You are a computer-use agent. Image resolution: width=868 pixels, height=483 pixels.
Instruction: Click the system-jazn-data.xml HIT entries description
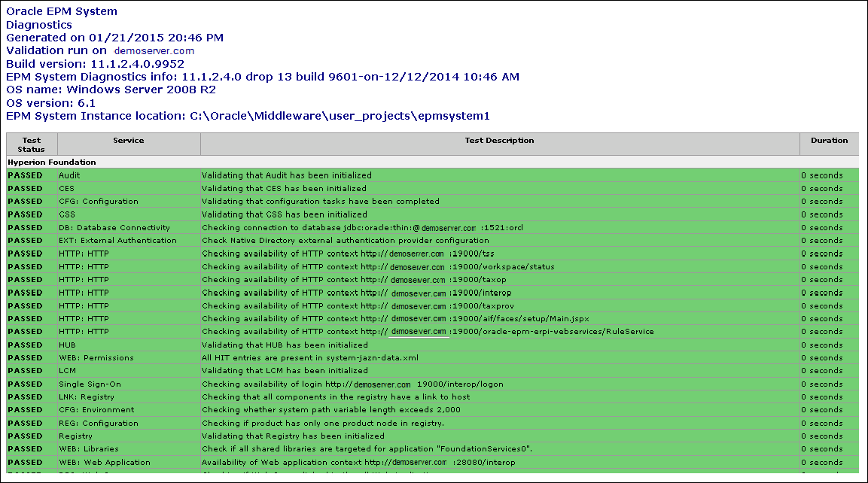(310, 358)
